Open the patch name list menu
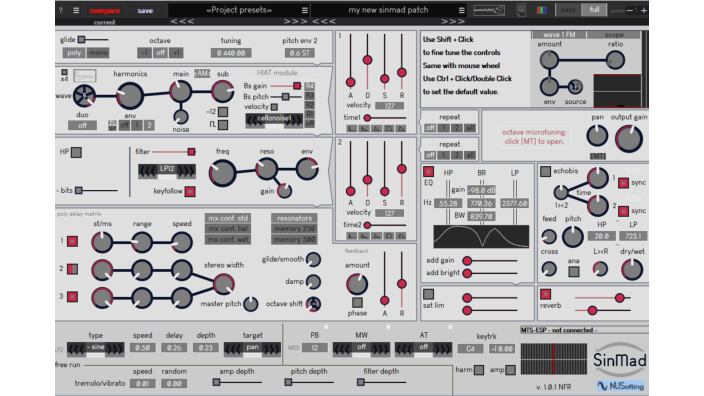The height and width of the screenshot is (396, 704). [461, 10]
